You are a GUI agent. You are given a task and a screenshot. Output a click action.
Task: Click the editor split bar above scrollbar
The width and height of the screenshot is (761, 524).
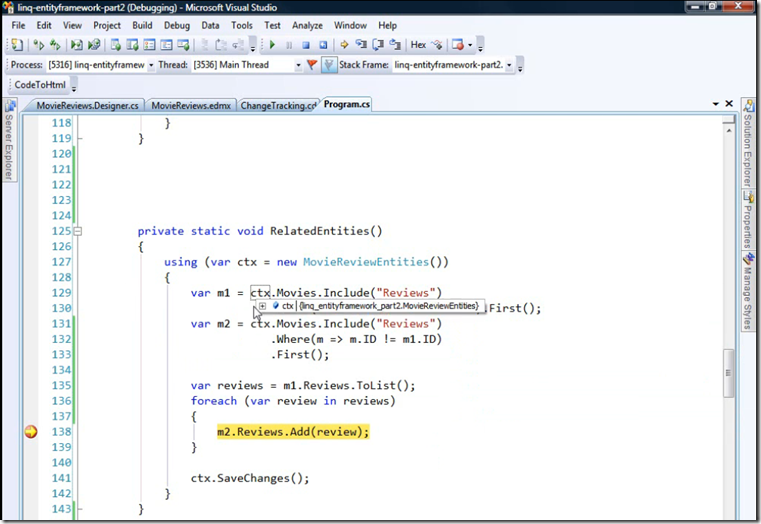pos(728,120)
